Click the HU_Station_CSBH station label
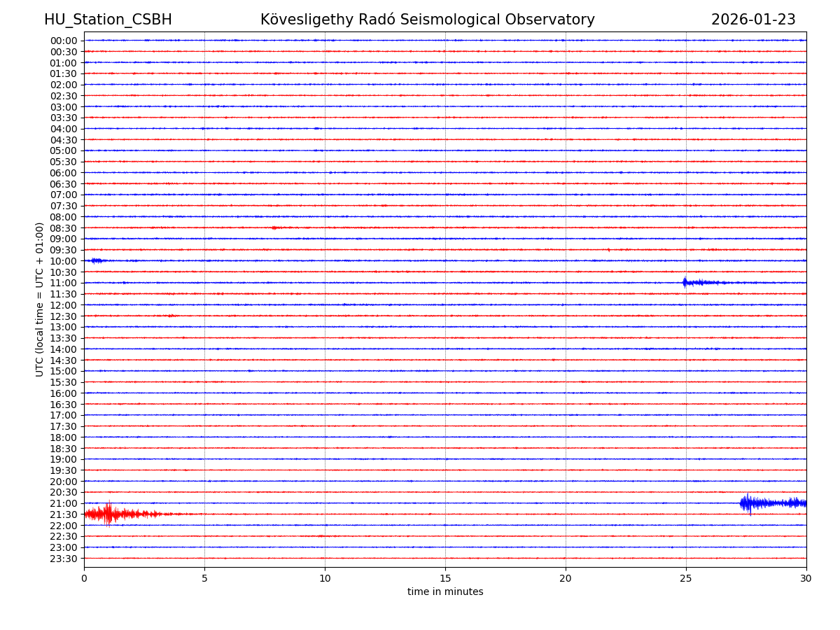This screenshot has width=840, height=630. click(x=108, y=20)
